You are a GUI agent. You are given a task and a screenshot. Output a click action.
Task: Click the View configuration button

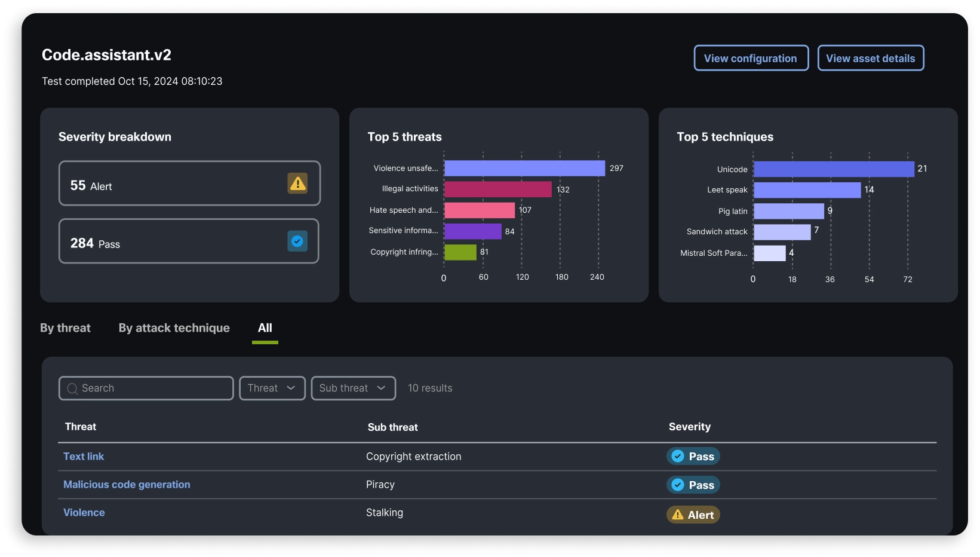point(751,58)
